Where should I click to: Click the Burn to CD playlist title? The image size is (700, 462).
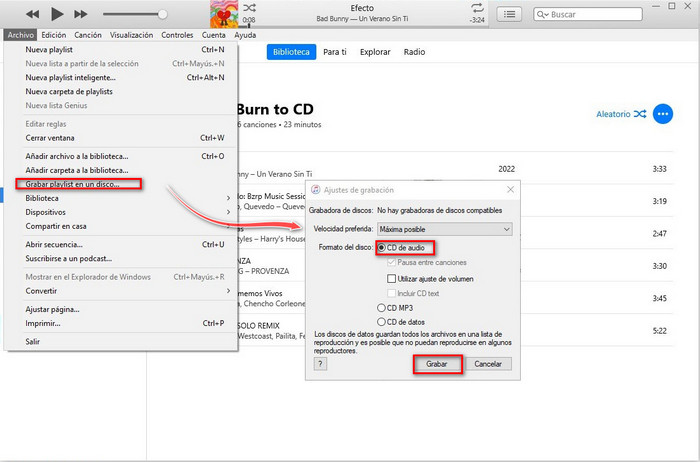click(275, 109)
